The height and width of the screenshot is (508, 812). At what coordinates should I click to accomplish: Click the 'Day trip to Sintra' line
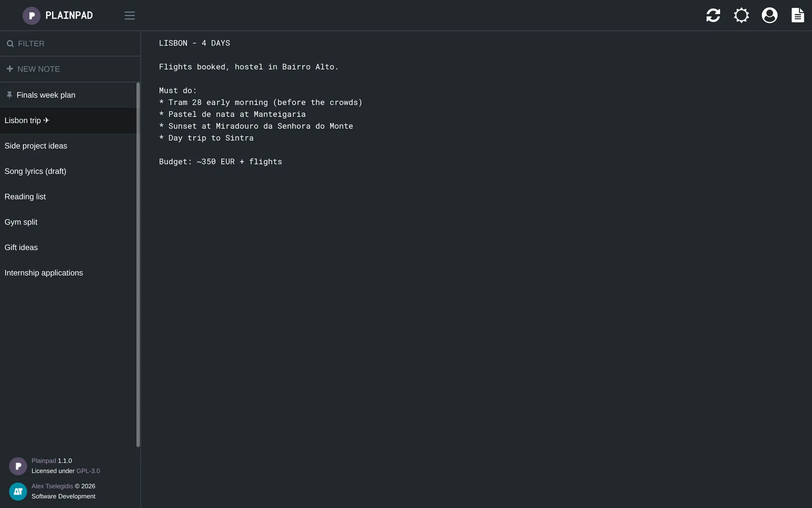click(206, 138)
